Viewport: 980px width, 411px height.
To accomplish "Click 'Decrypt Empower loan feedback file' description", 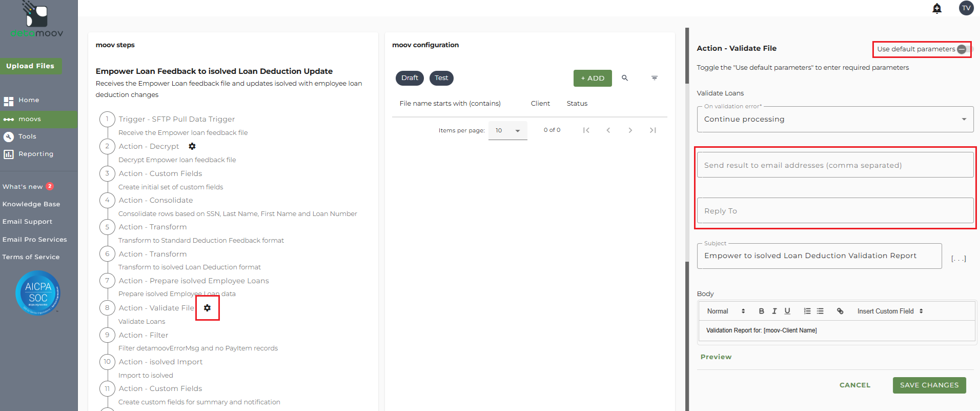I will [177, 160].
